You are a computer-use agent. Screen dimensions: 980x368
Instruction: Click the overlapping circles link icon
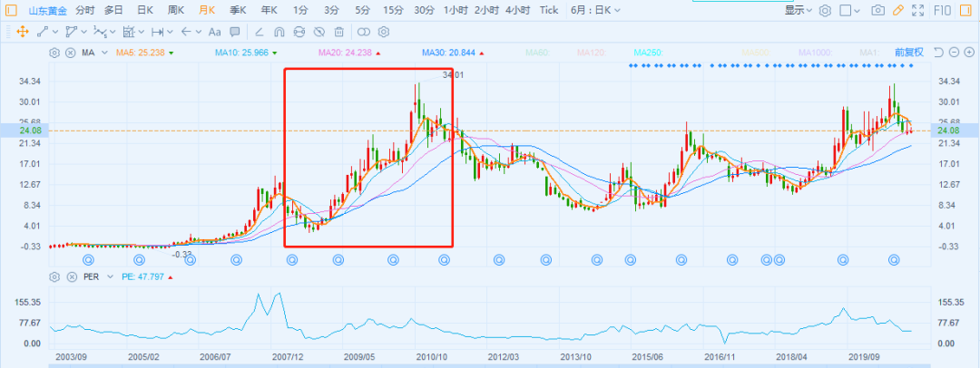pos(364,31)
